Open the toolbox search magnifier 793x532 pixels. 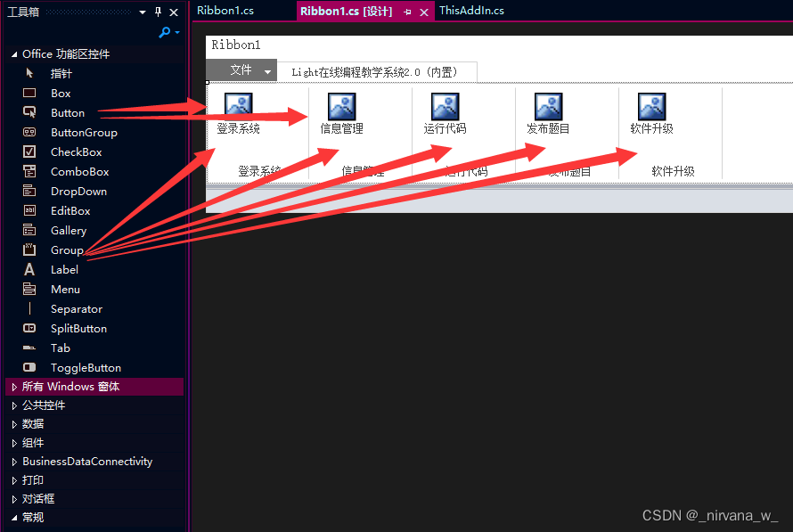coord(164,32)
